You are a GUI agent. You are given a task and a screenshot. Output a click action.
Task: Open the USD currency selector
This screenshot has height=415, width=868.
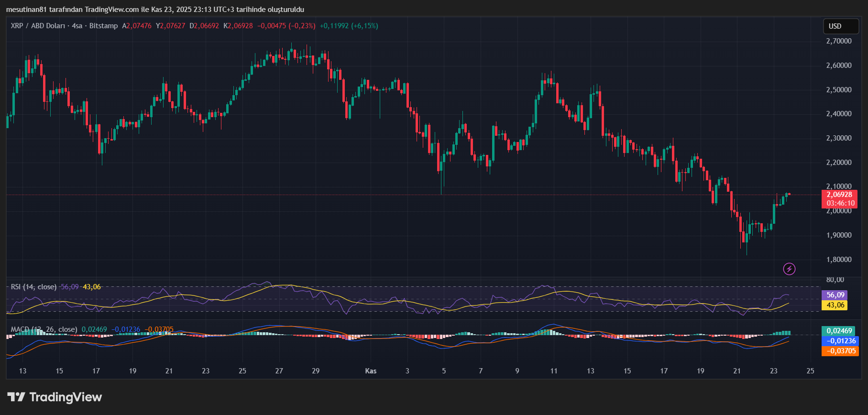point(840,26)
